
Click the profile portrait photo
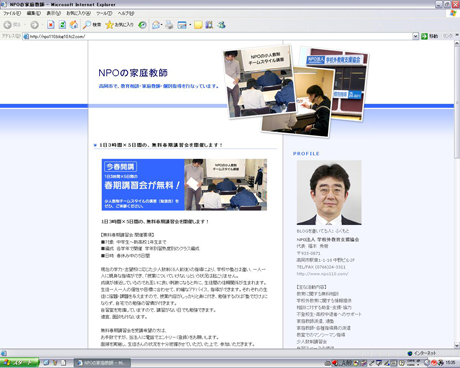tap(329, 192)
